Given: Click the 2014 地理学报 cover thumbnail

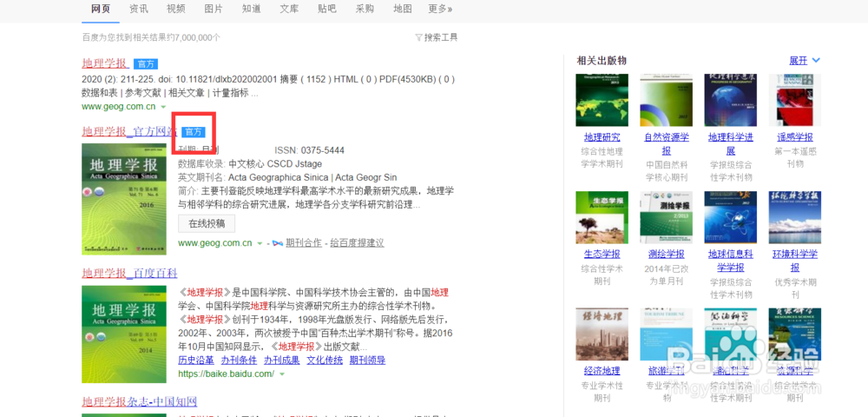Looking at the screenshot, I should (124, 334).
